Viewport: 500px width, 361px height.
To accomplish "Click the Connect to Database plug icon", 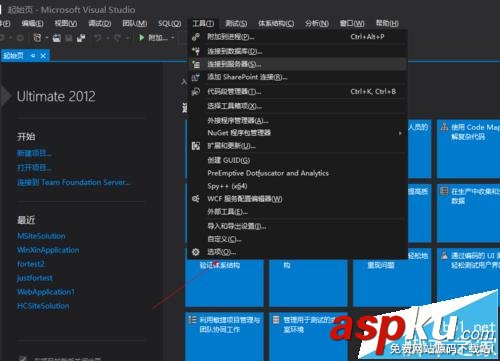I will (196, 51).
